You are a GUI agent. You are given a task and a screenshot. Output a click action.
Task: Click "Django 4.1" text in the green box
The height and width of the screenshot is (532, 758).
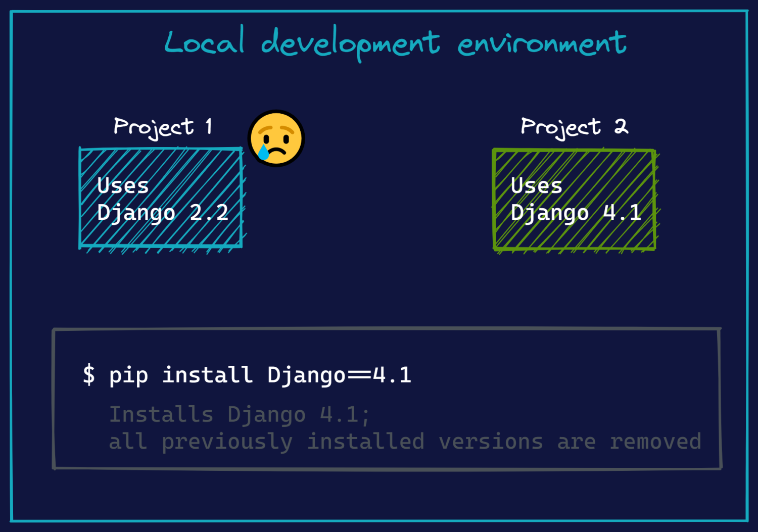click(x=576, y=213)
